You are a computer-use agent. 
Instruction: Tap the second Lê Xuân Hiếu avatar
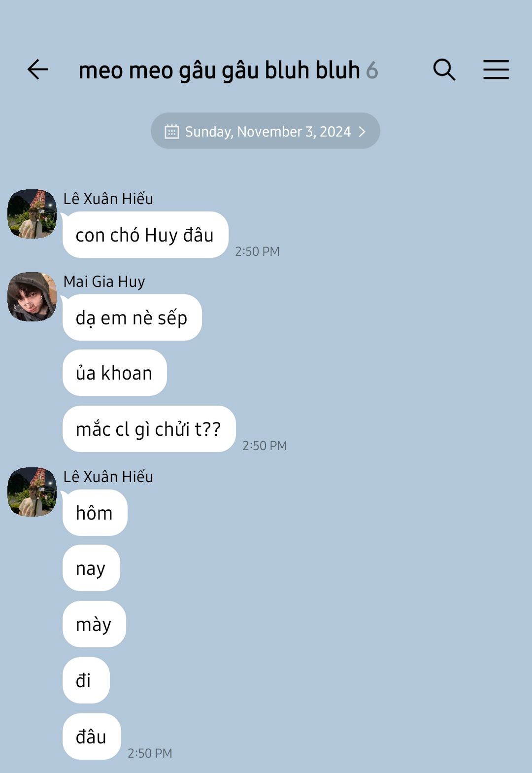pyautogui.click(x=32, y=492)
